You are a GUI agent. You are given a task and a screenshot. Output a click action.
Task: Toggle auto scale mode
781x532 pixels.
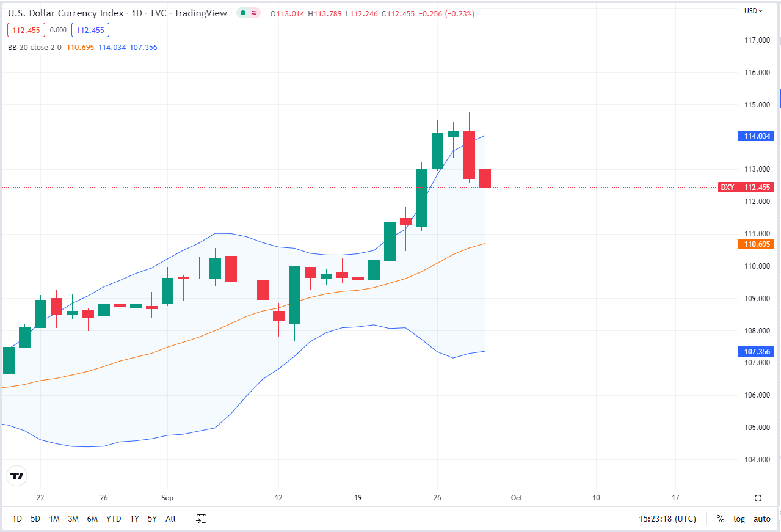(x=761, y=519)
